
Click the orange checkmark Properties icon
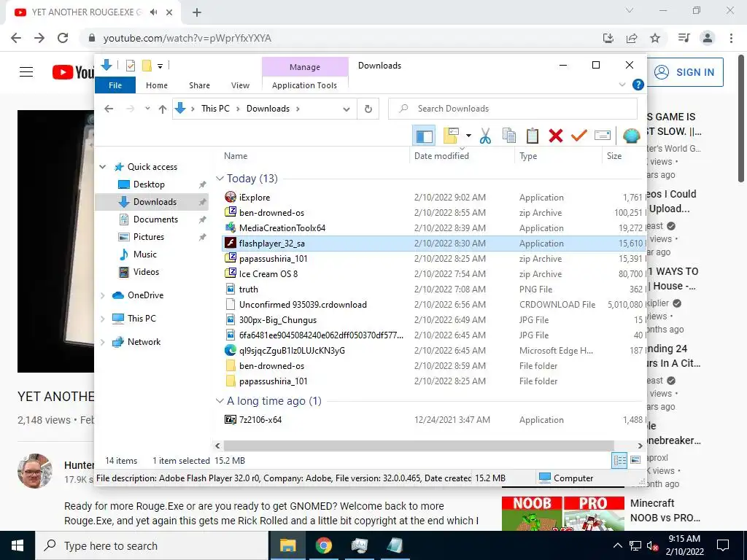[578, 136]
